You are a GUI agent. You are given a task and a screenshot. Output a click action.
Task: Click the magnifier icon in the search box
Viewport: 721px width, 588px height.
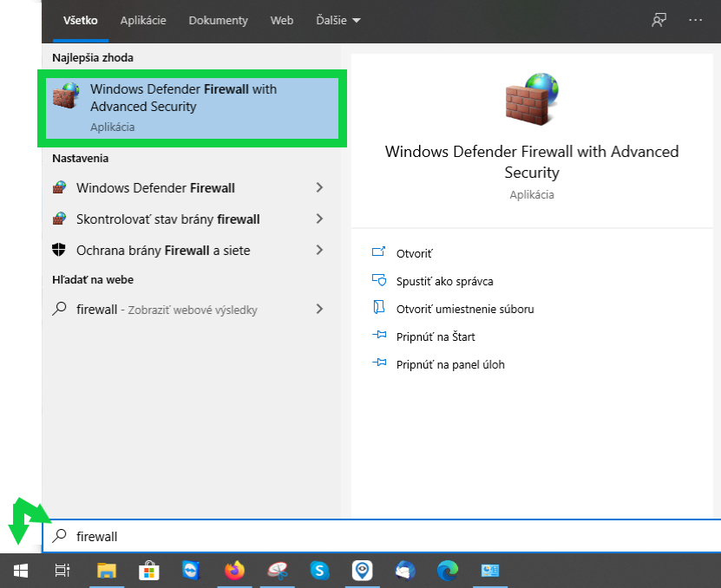click(59, 536)
